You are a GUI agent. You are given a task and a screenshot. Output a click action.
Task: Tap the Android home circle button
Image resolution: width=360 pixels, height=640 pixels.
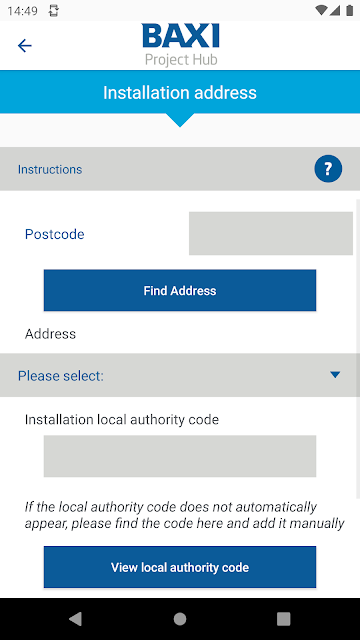pos(180,619)
